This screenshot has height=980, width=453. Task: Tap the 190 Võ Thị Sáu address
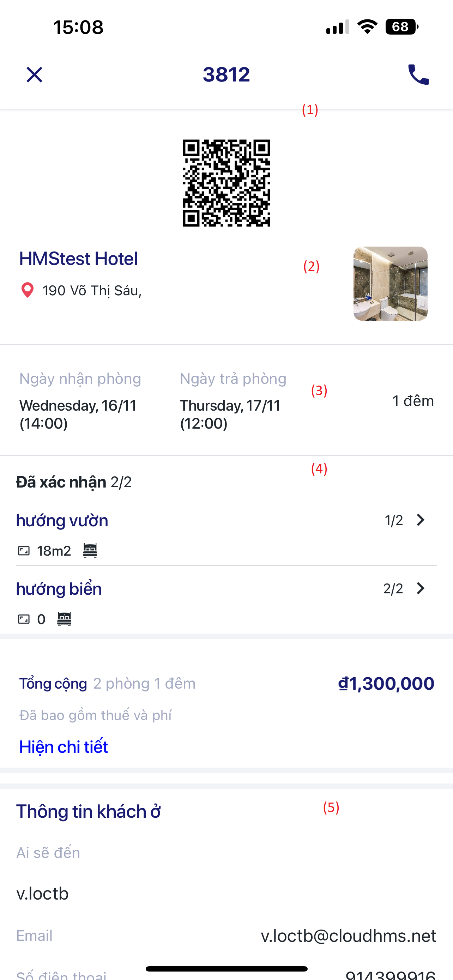(92, 291)
